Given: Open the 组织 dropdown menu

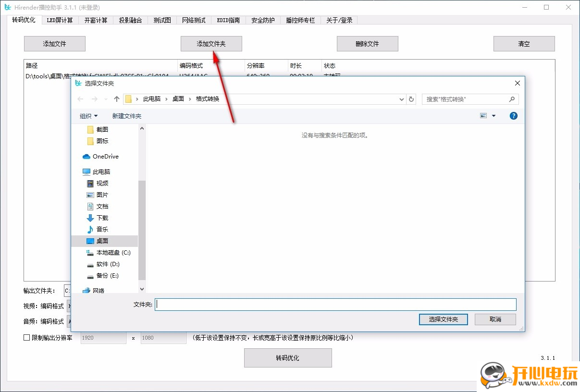Looking at the screenshot, I should 89,116.
